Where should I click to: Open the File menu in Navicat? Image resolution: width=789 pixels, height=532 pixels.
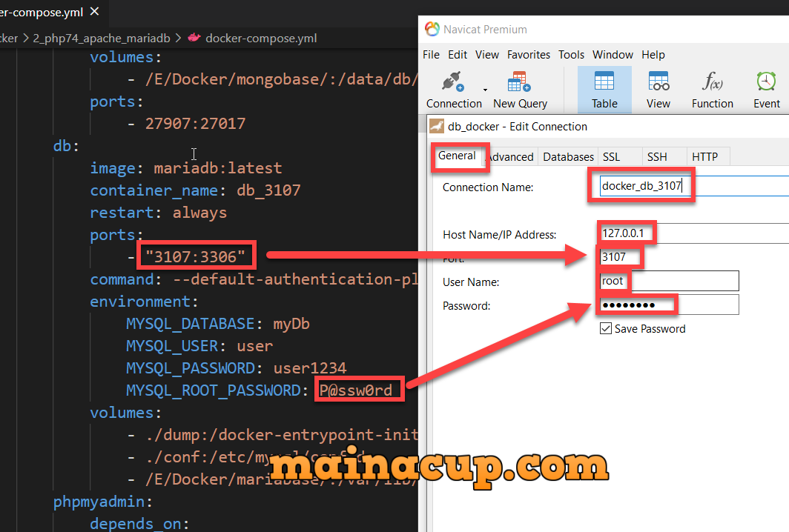coord(432,54)
